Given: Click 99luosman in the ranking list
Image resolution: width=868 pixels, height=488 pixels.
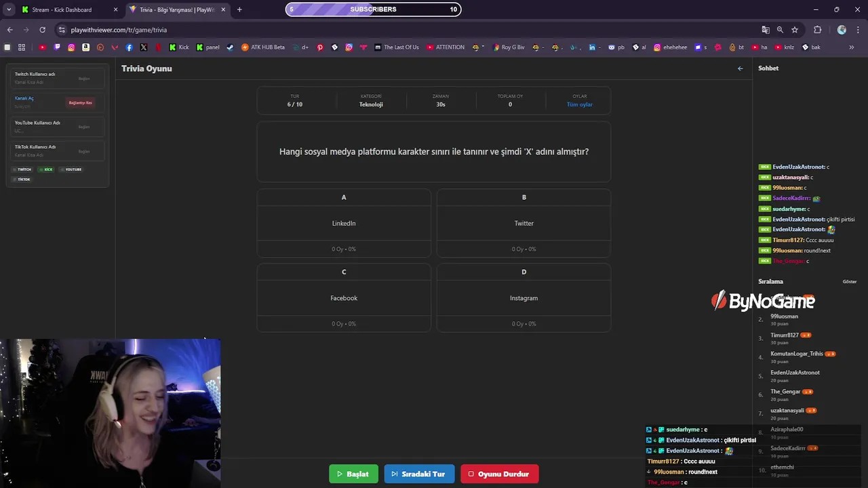Looking at the screenshot, I should coord(784,317).
